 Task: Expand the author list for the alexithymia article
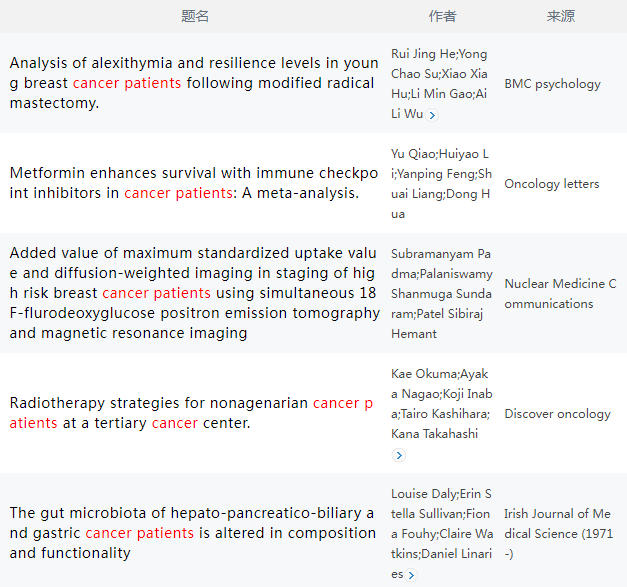pos(432,115)
